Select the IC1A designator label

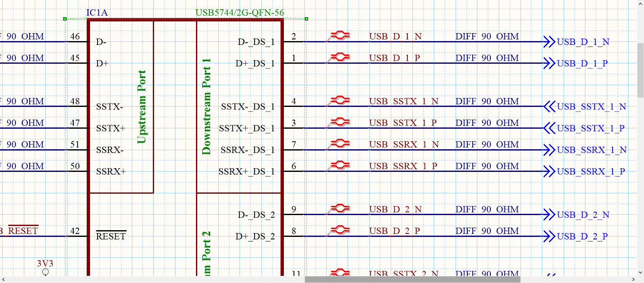click(x=97, y=13)
